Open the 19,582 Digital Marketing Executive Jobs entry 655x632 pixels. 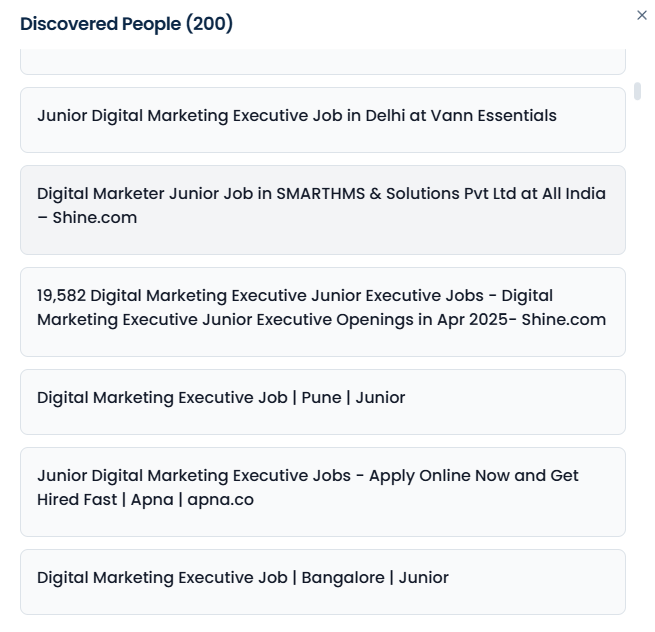click(322, 312)
